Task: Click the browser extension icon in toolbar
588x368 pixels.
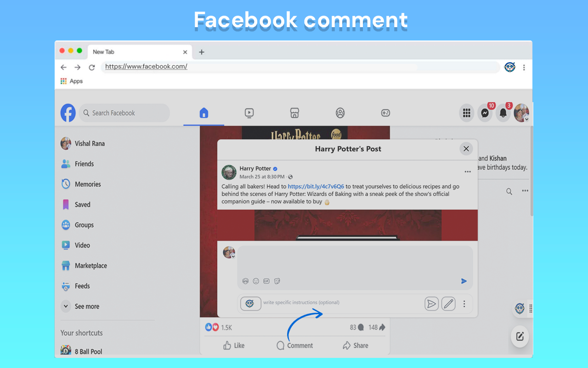Action: point(509,67)
